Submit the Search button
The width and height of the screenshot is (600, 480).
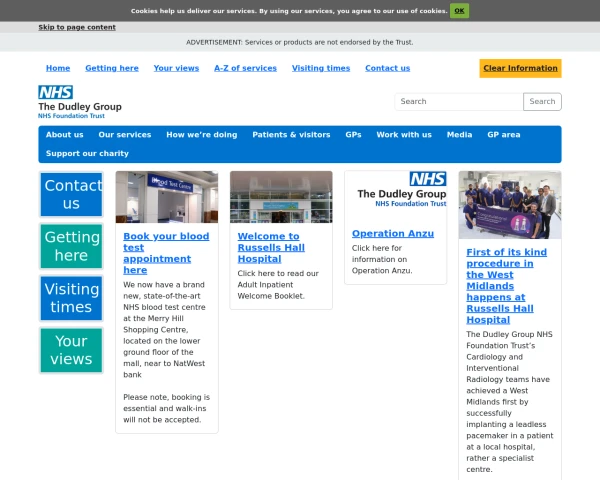[542, 101]
